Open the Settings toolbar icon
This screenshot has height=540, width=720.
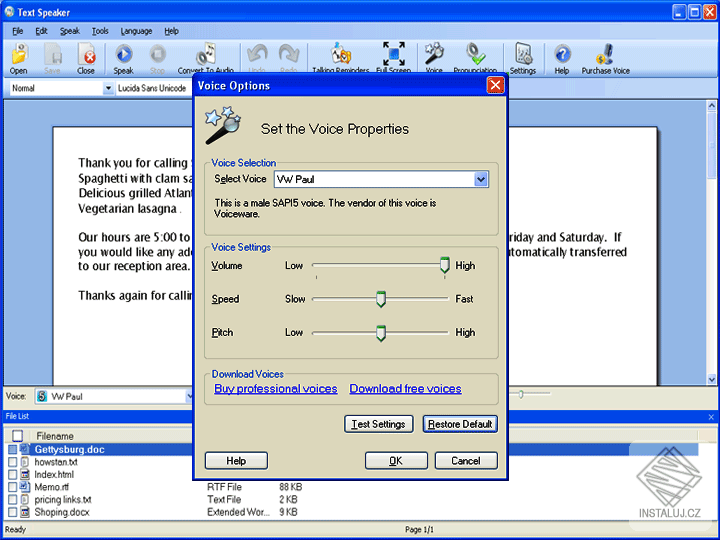click(x=523, y=58)
